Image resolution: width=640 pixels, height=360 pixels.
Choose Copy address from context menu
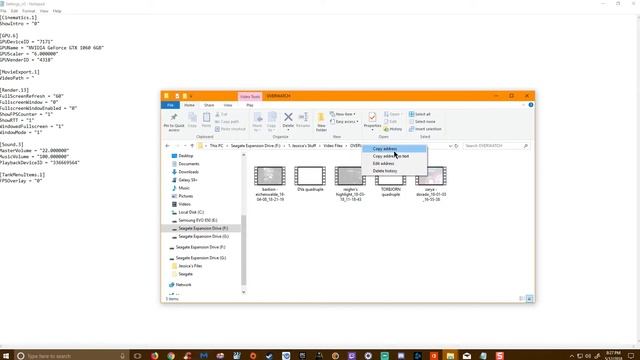click(394, 149)
